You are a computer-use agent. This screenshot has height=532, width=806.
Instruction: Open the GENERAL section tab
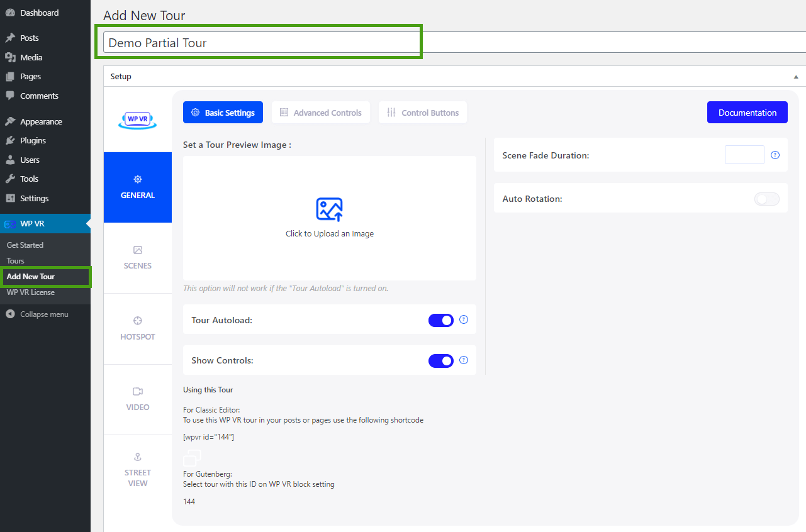pyautogui.click(x=138, y=187)
